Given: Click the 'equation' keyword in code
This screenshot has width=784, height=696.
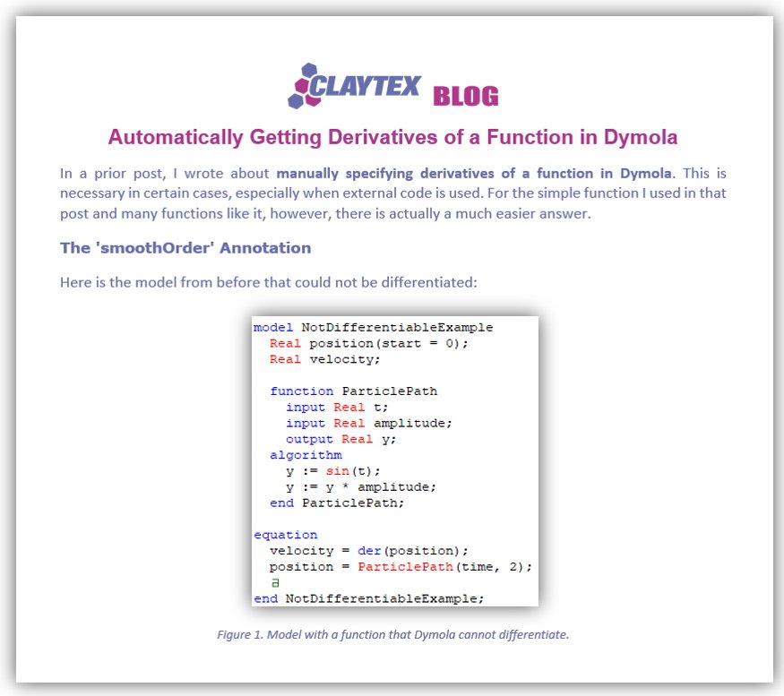Looking at the screenshot, I should [x=286, y=535].
